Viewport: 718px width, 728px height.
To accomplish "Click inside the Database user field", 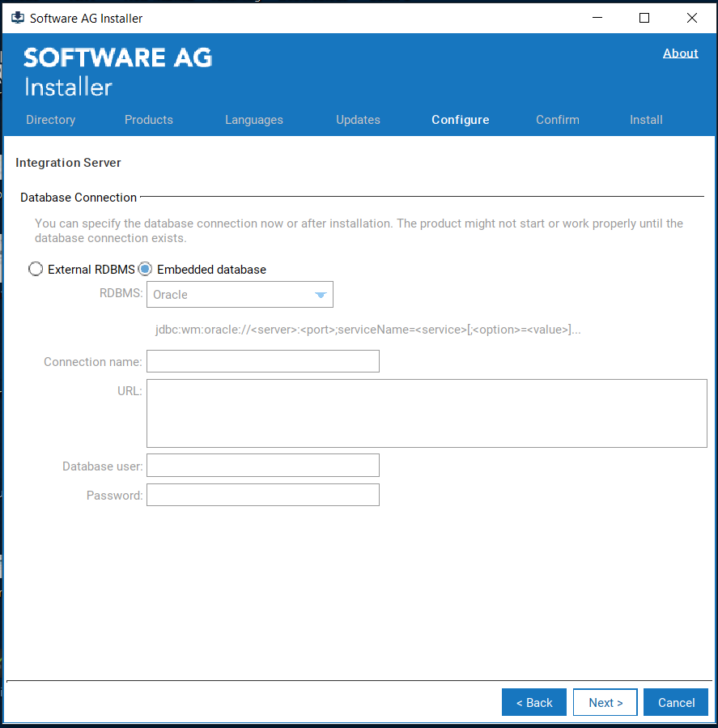I will [x=262, y=465].
